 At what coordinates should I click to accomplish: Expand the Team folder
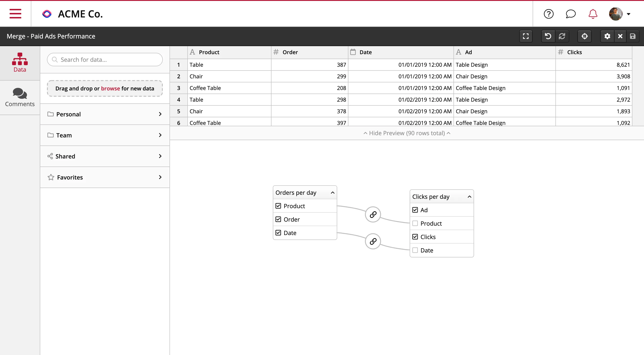point(105,135)
